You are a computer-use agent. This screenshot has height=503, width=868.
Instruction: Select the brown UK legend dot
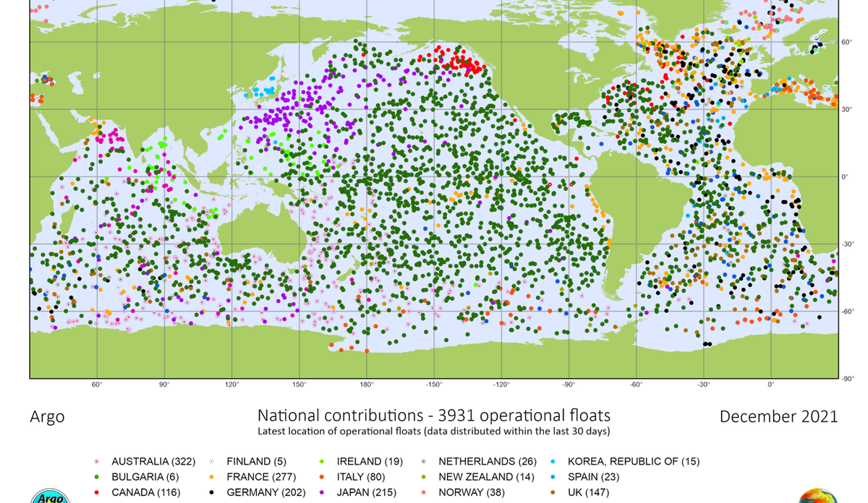(x=553, y=493)
